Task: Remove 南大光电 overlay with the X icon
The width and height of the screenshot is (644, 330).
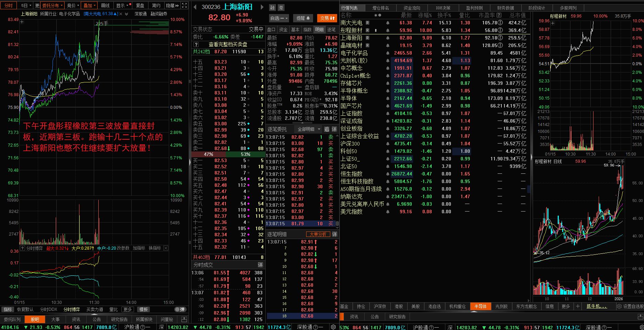Action: 121,14
